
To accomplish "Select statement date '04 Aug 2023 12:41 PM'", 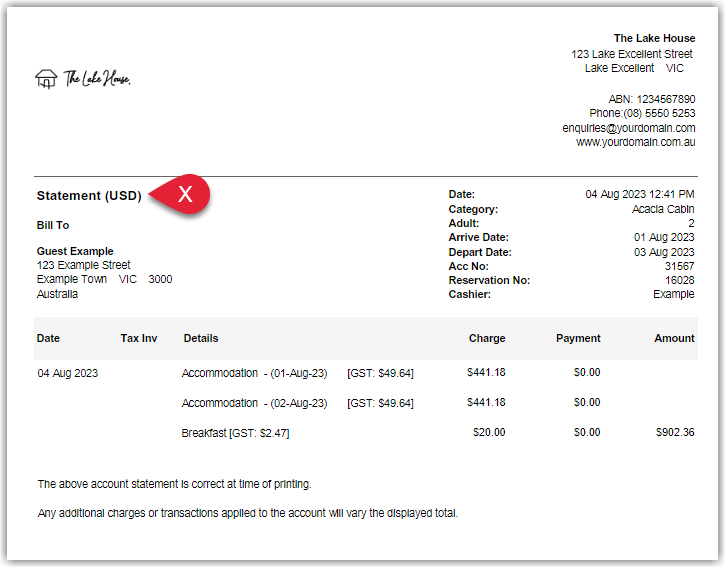I will [x=639, y=194].
